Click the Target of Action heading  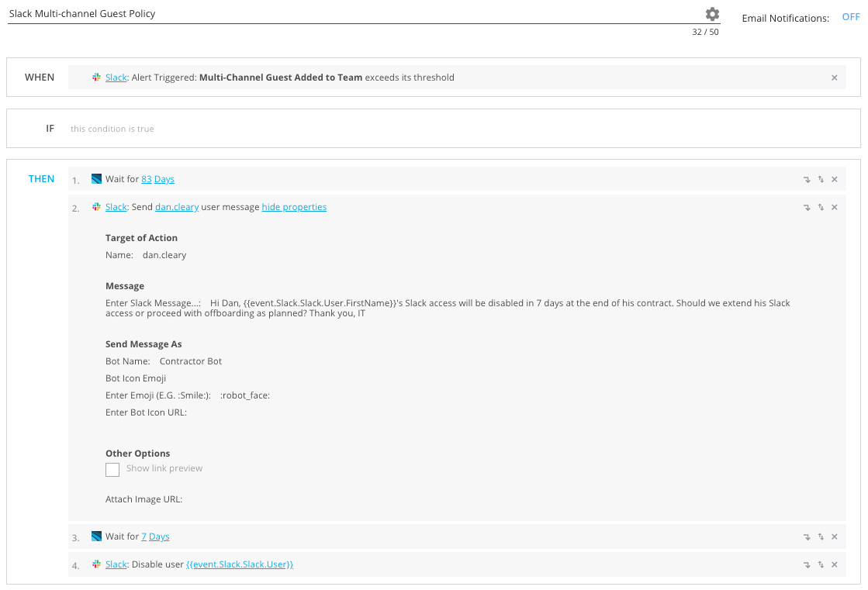142,238
